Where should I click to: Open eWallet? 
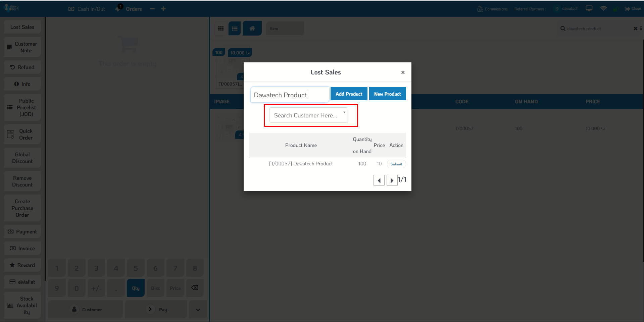click(22, 282)
